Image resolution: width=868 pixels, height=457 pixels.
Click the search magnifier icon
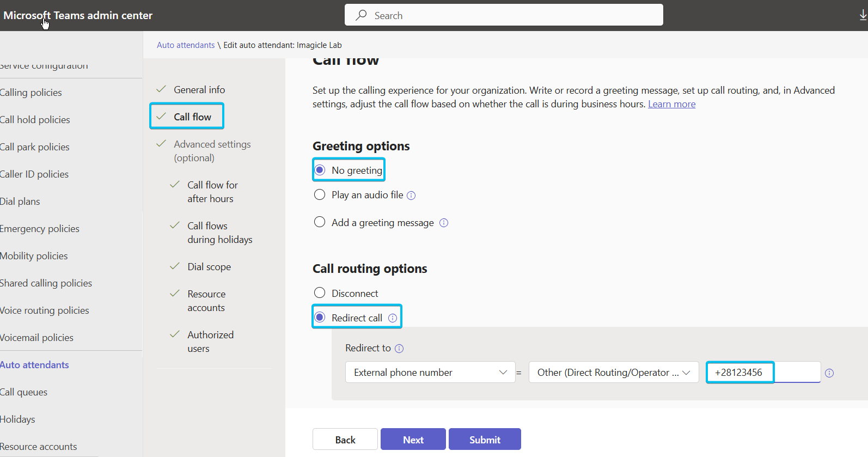(361, 15)
